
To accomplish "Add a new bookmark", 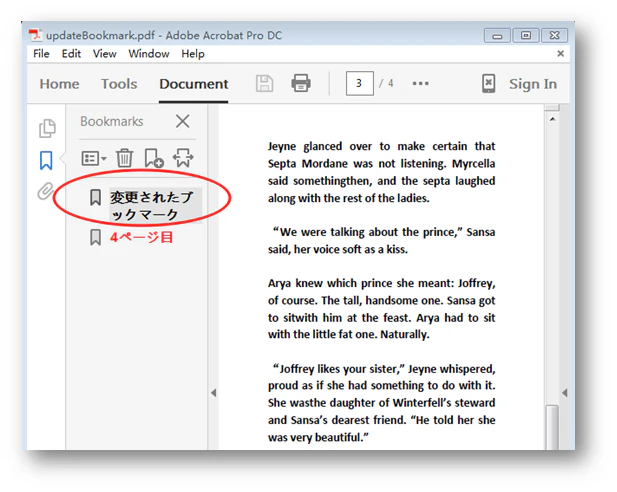I will 154,158.
